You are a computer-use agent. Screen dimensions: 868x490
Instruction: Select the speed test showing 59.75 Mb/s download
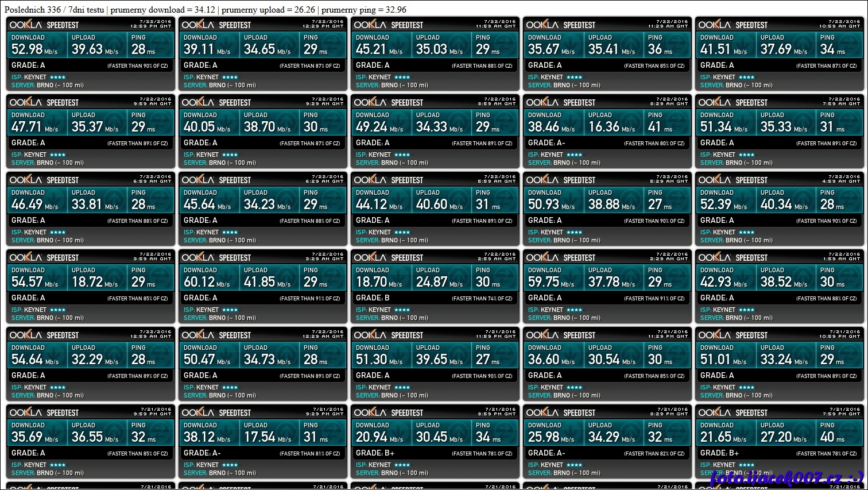(607, 287)
